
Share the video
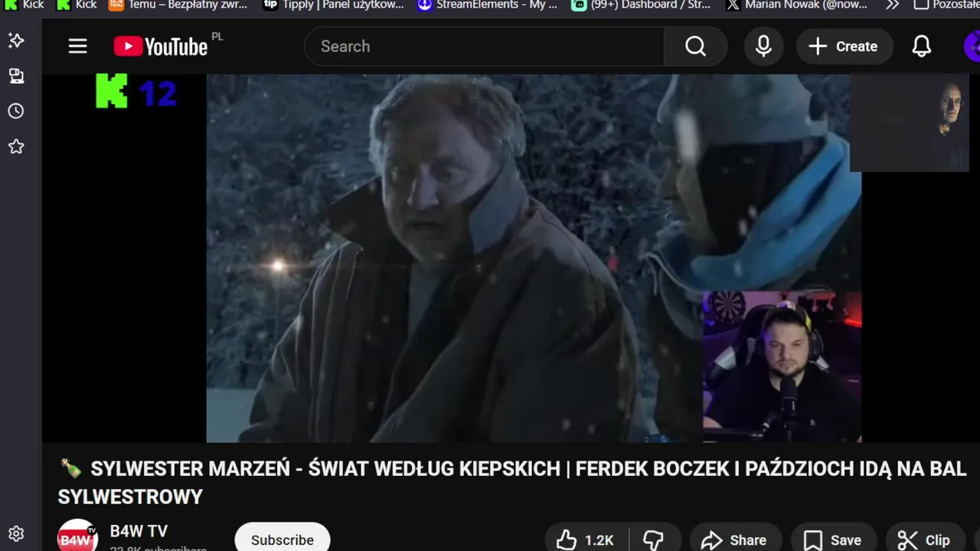click(734, 540)
